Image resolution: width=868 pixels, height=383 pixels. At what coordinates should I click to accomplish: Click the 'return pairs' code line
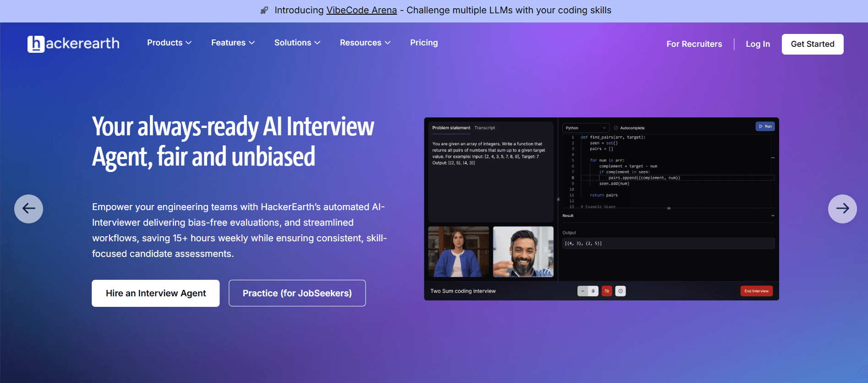(604, 195)
